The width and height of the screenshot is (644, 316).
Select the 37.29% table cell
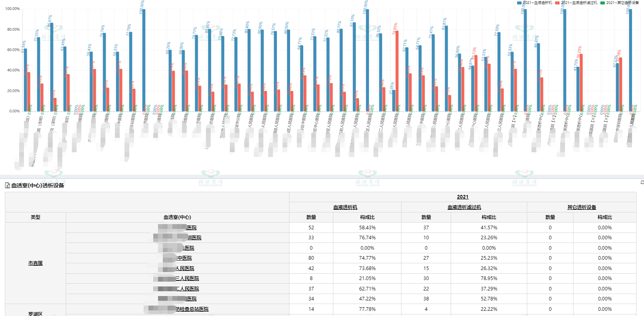click(x=489, y=289)
